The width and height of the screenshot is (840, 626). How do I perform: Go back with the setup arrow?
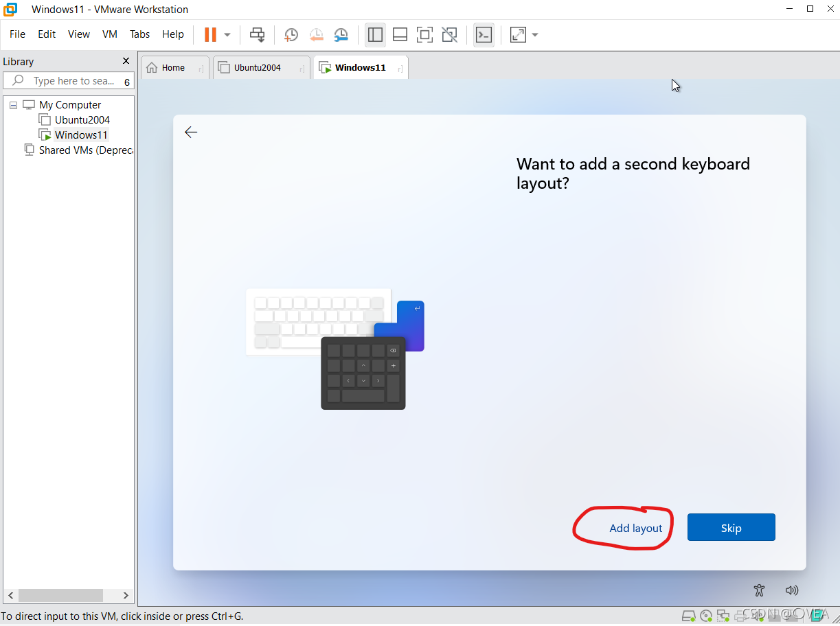tap(191, 132)
